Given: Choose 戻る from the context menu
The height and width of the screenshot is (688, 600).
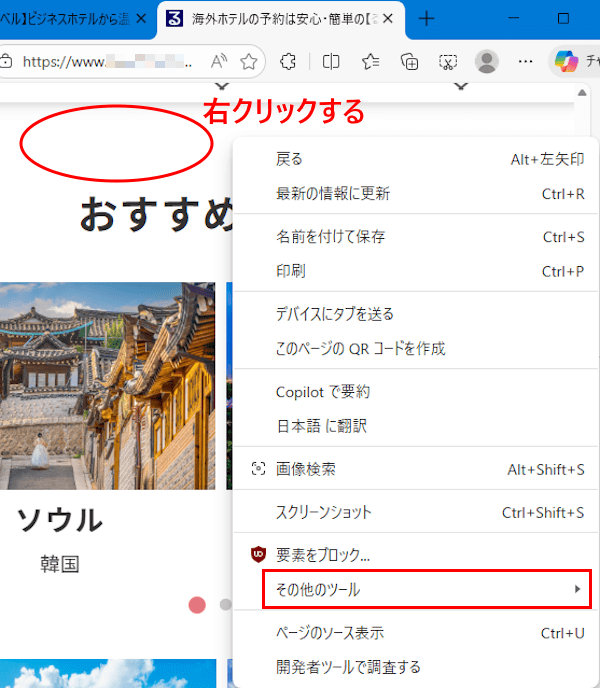Looking at the screenshot, I should pyautogui.click(x=416, y=159).
